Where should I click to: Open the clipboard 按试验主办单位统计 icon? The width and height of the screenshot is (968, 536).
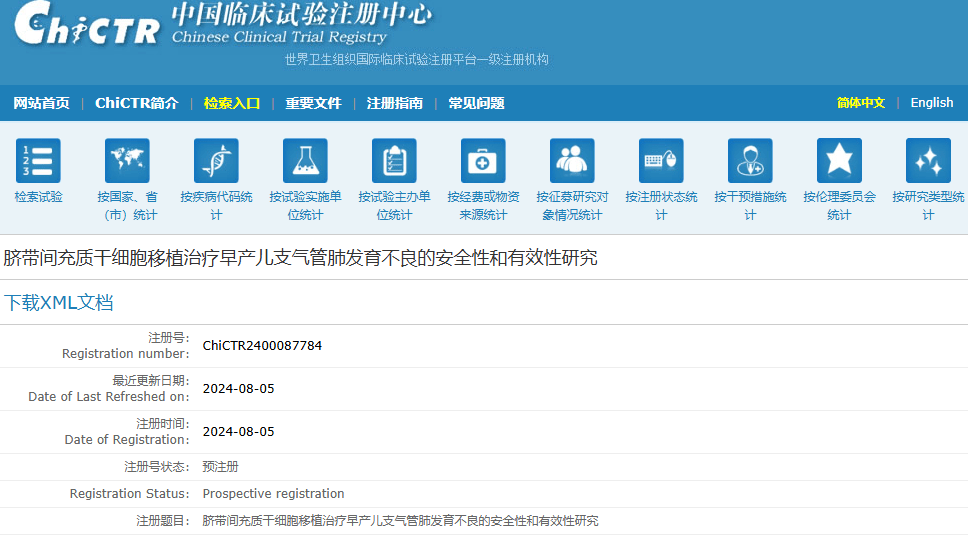(x=394, y=161)
